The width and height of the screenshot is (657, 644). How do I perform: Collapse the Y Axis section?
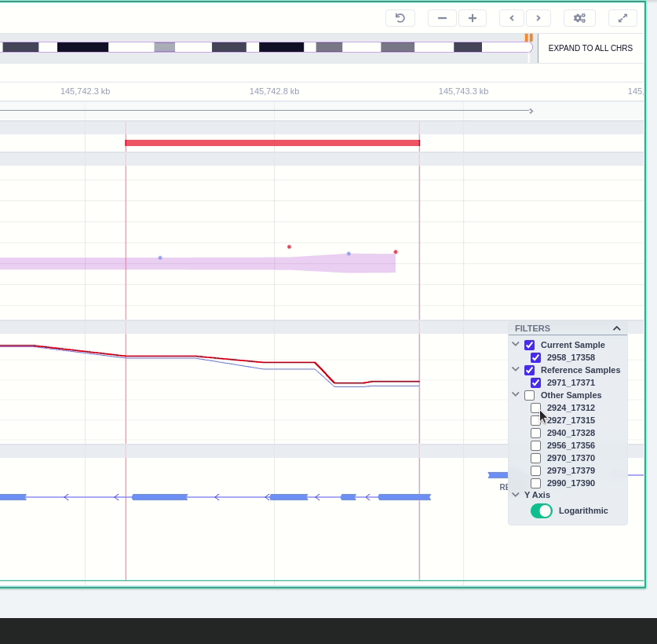[x=516, y=495]
